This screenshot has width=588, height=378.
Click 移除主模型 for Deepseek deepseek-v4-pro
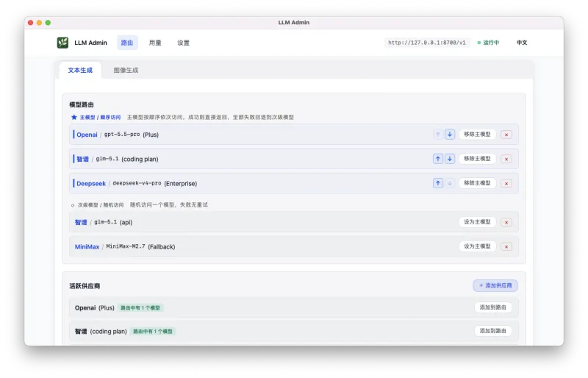(x=477, y=183)
